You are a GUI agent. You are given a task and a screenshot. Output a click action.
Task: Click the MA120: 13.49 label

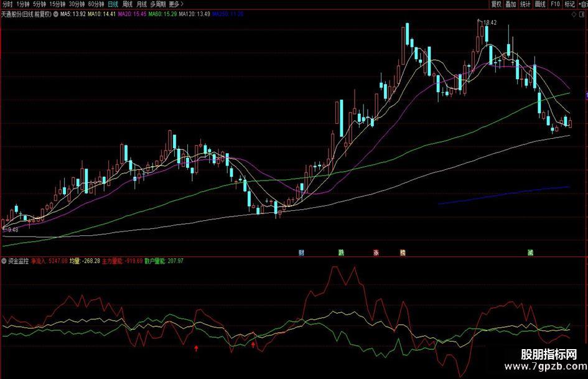[x=194, y=14]
